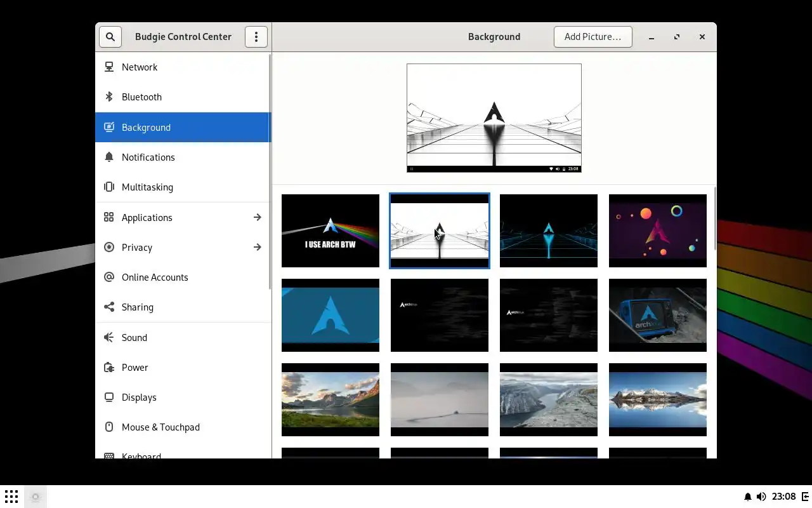Click the Add Picture… button
The image size is (812, 508).
click(593, 37)
